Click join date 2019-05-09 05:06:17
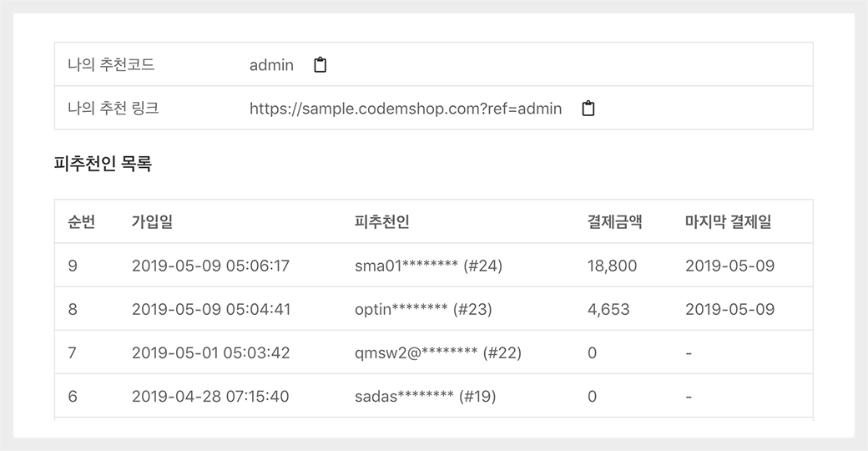 pos(210,266)
